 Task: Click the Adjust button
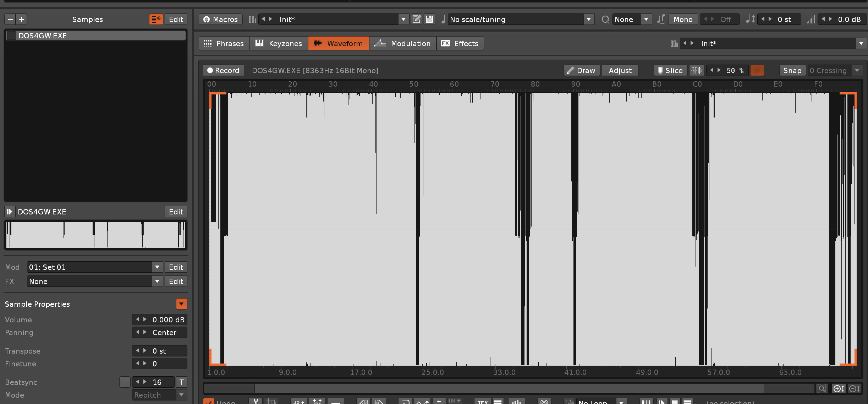tap(620, 70)
